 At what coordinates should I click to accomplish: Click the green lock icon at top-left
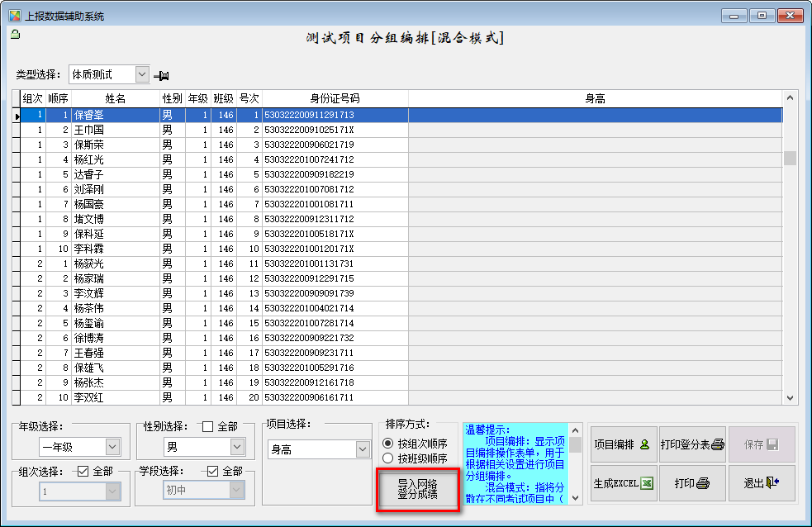pos(14,35)
